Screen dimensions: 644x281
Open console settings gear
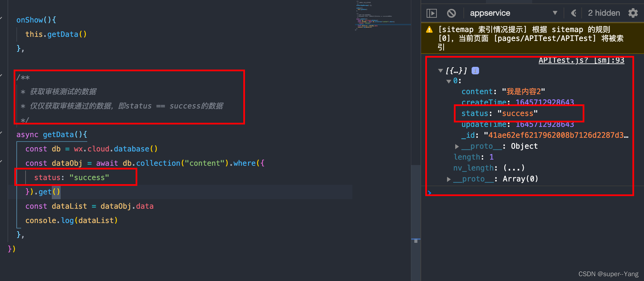coord(633,13)
